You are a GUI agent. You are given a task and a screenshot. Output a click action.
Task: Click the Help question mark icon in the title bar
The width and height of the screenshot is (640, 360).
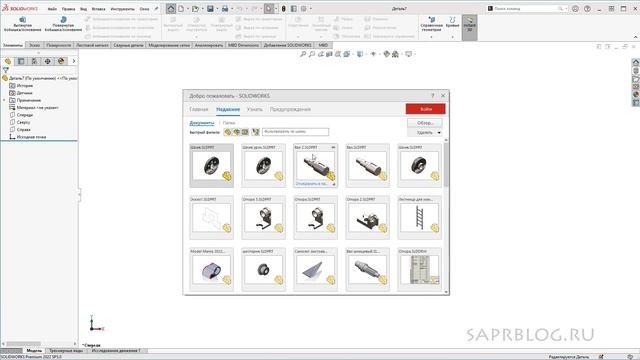(x=587, y=9)
